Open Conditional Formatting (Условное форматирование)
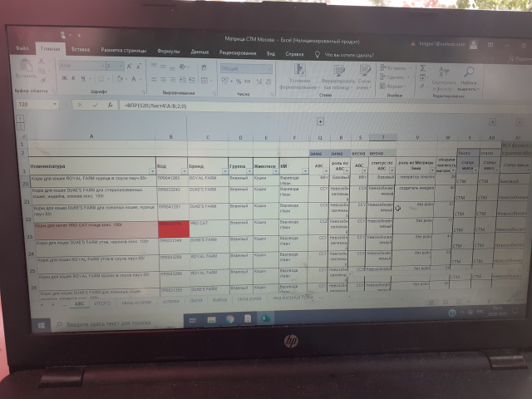 point(300,77)
